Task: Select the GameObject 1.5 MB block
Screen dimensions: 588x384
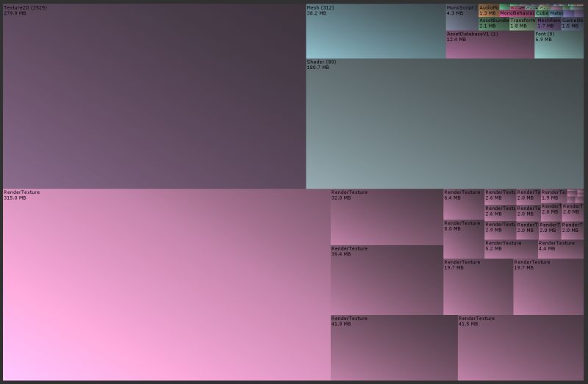Action: [x=573, y=23]
